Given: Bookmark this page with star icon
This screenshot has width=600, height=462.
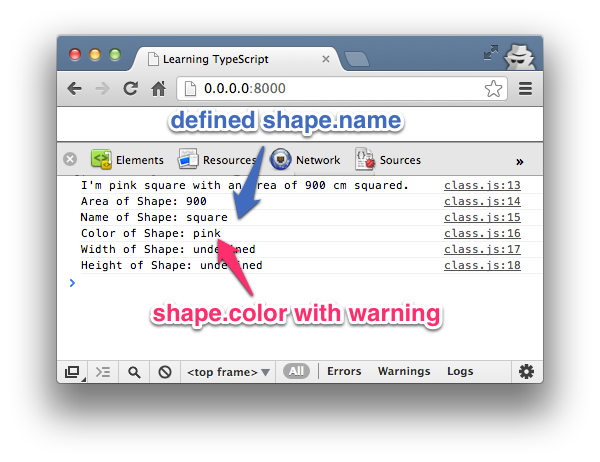Looking at the screenshot, I should [x=493, y=89].
